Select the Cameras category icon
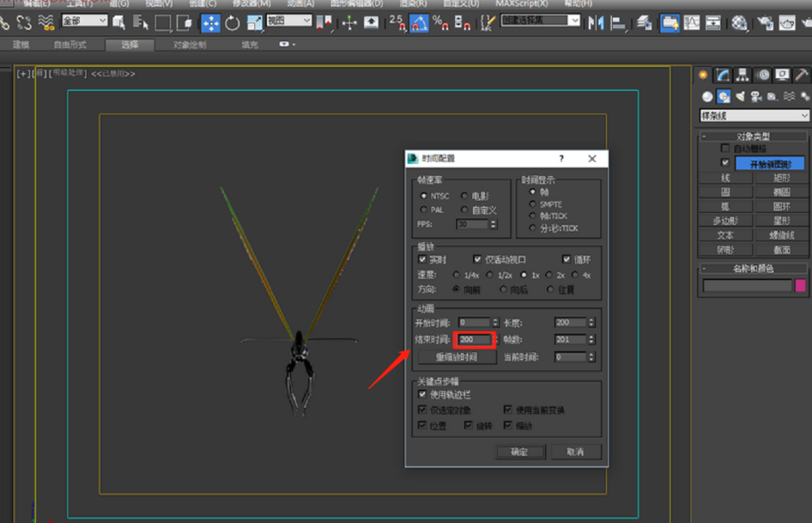812x523 pixels. 756,96
